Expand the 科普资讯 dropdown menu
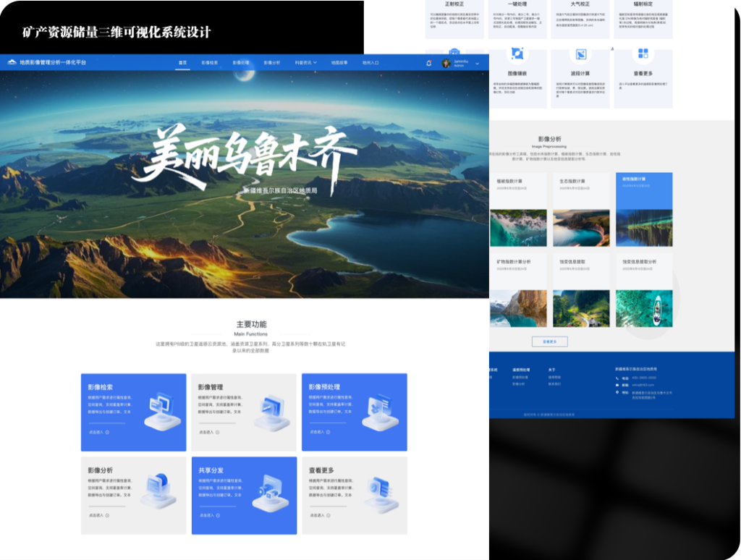 click(x=305, y=63)
